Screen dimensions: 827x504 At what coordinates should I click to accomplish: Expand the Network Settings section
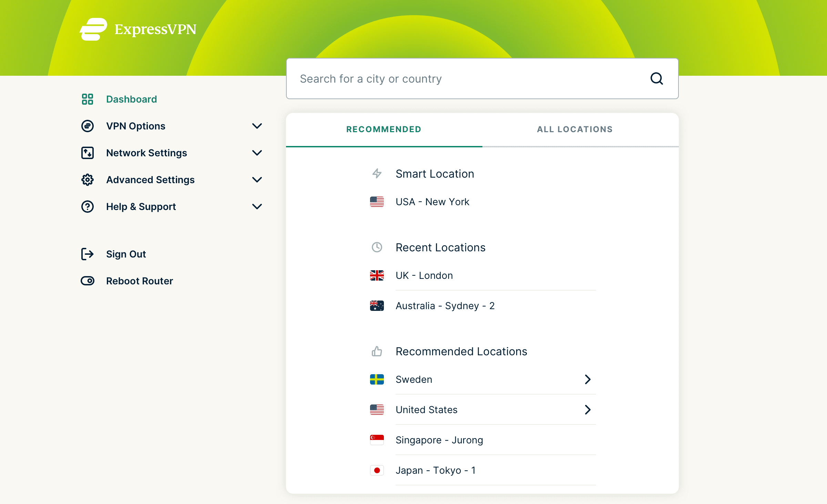(257, 153)
